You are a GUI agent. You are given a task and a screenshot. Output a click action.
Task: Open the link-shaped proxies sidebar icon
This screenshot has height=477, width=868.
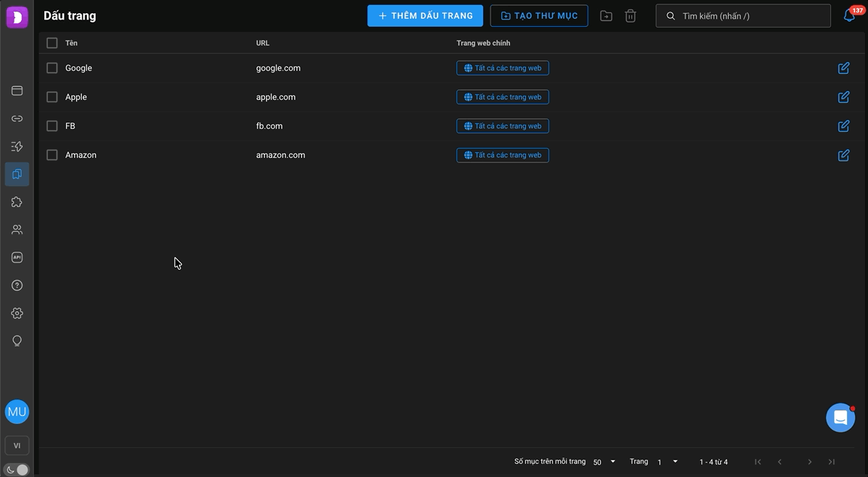(17, 119)
